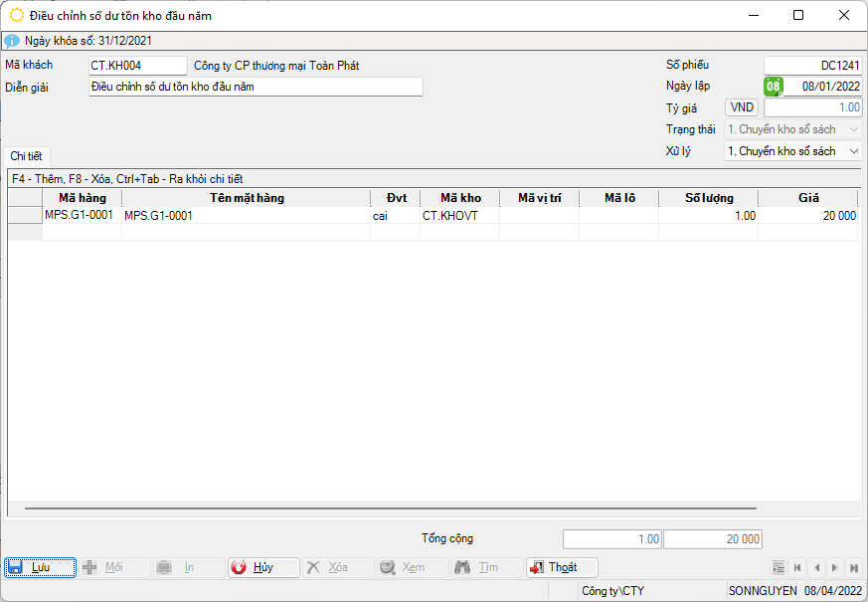The image size is (868, 602).
Task: Click the Diễn giải description field
Action: tap(255, 87)
